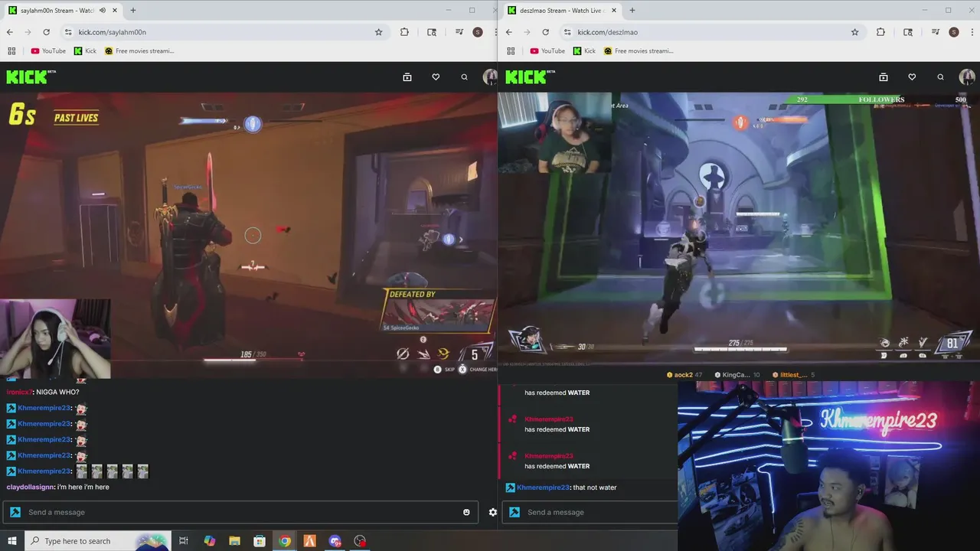Viewport: 980px width, 551px height.
Task: Open Free movies streaming bookmark in right browser
Action: click(x=639, y=51)
